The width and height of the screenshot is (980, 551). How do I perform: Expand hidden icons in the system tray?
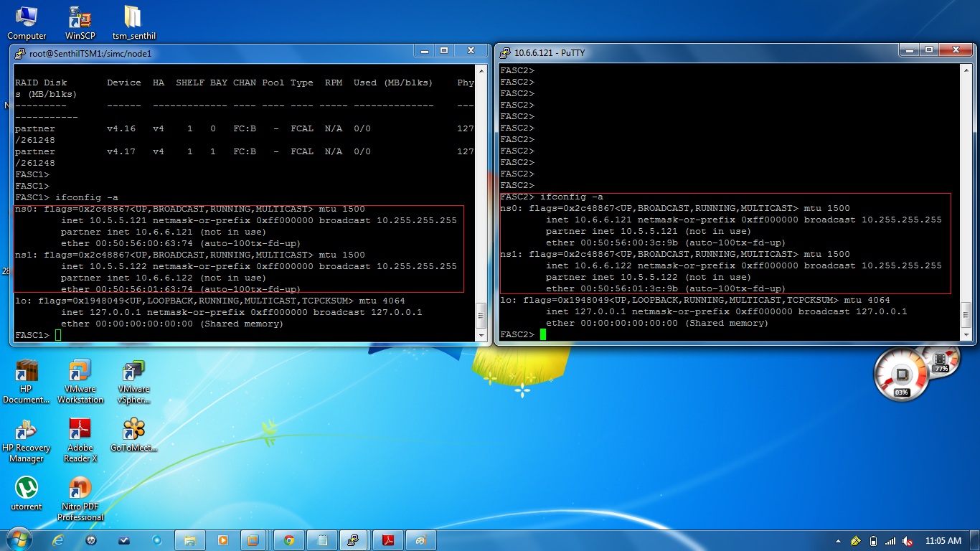click(838, 541)
